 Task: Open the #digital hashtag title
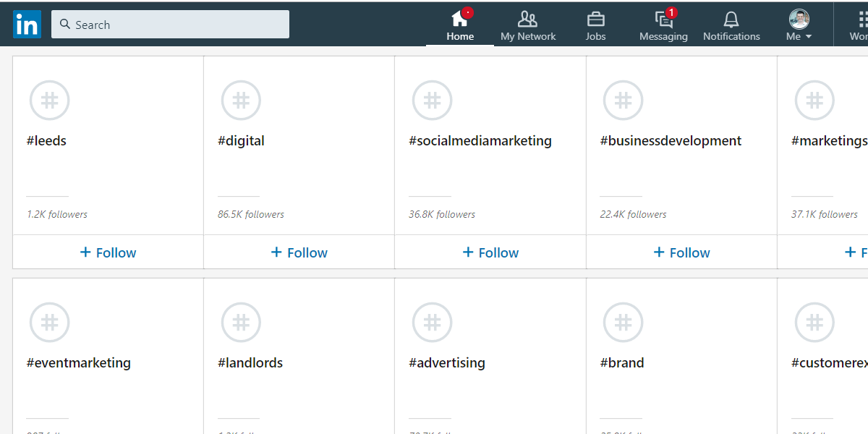(241, 141)
